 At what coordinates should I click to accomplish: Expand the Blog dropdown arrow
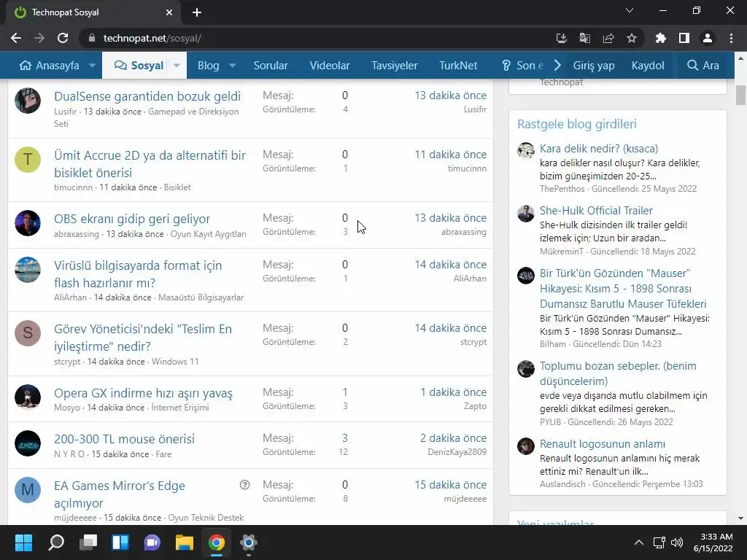coord(232,65)
